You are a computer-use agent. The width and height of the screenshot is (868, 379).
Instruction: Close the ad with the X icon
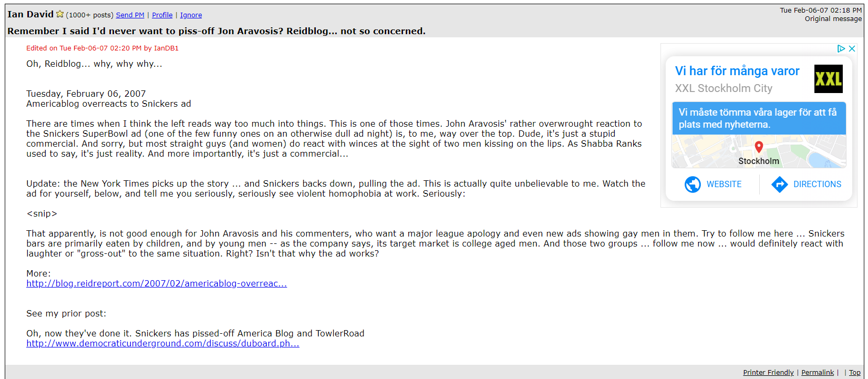852,48
